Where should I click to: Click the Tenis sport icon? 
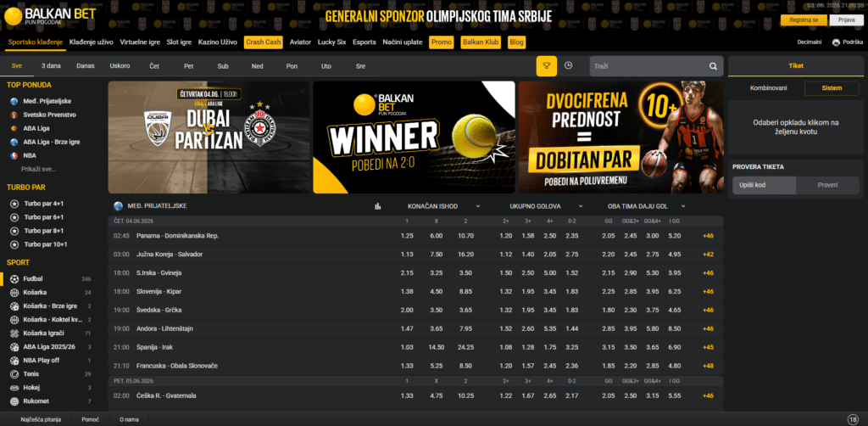pyautogui.click(x=14, y=374)
